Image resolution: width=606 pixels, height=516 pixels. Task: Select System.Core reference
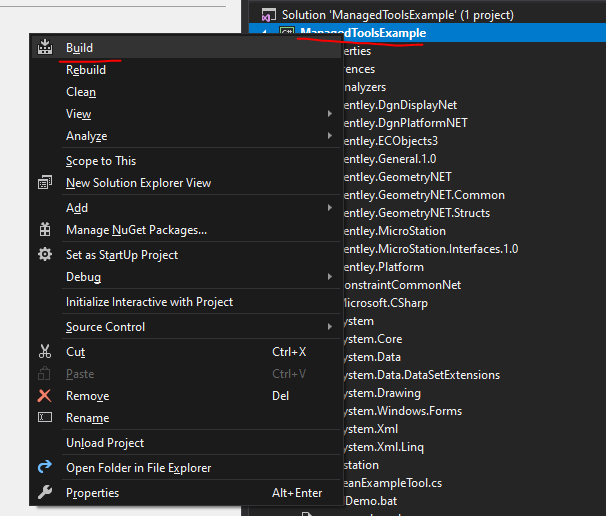click(373, 339)
